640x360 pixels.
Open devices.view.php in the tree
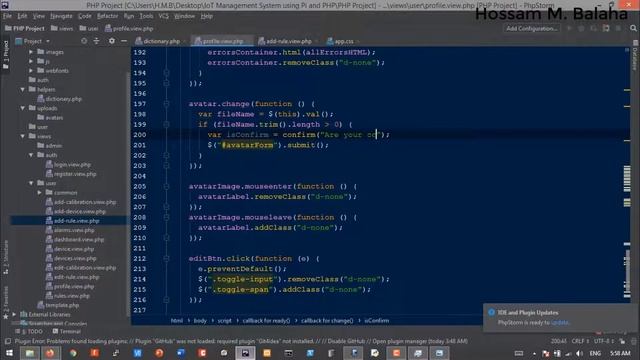click(75, 258)
